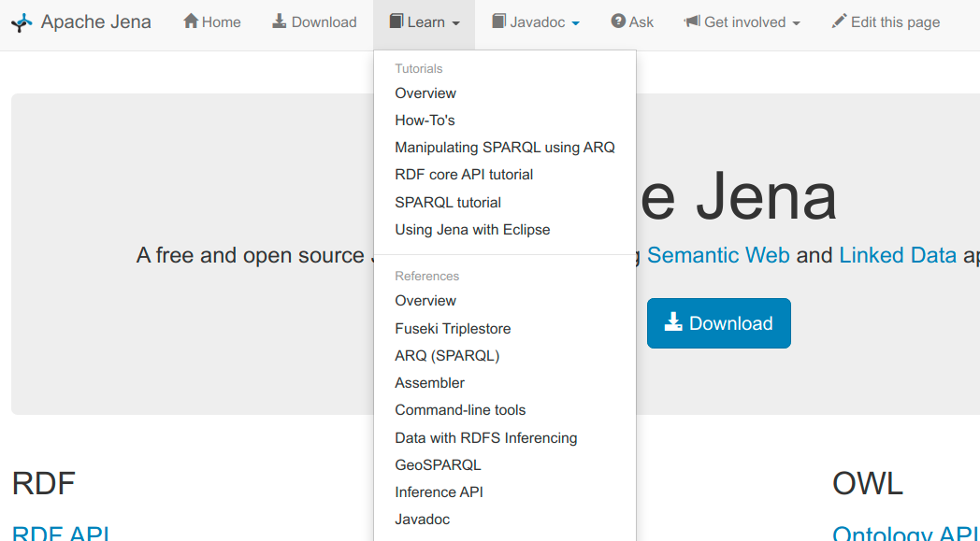The width and height of the screenshot is (980, 541).
Task: Click the Ask question-mark icon
Action: click(x=618, y=21)
